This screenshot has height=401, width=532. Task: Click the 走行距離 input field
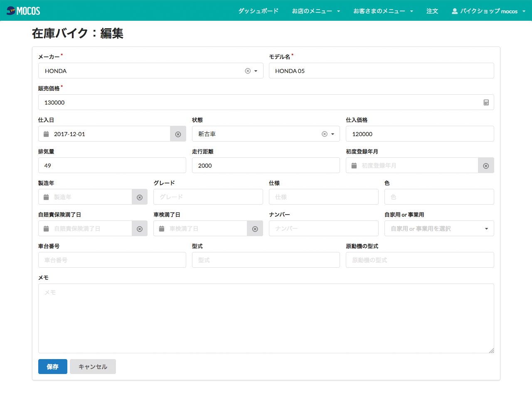(266, 166)
